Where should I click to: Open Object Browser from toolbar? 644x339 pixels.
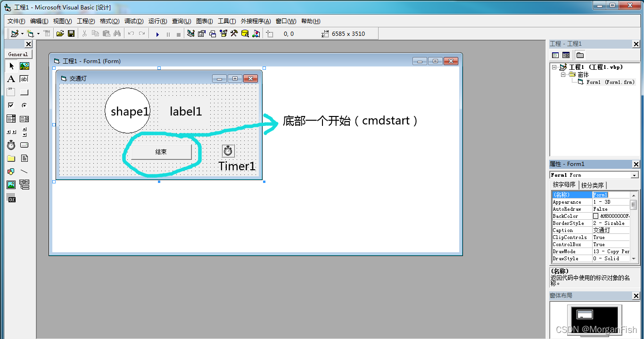tap(223, 33)
